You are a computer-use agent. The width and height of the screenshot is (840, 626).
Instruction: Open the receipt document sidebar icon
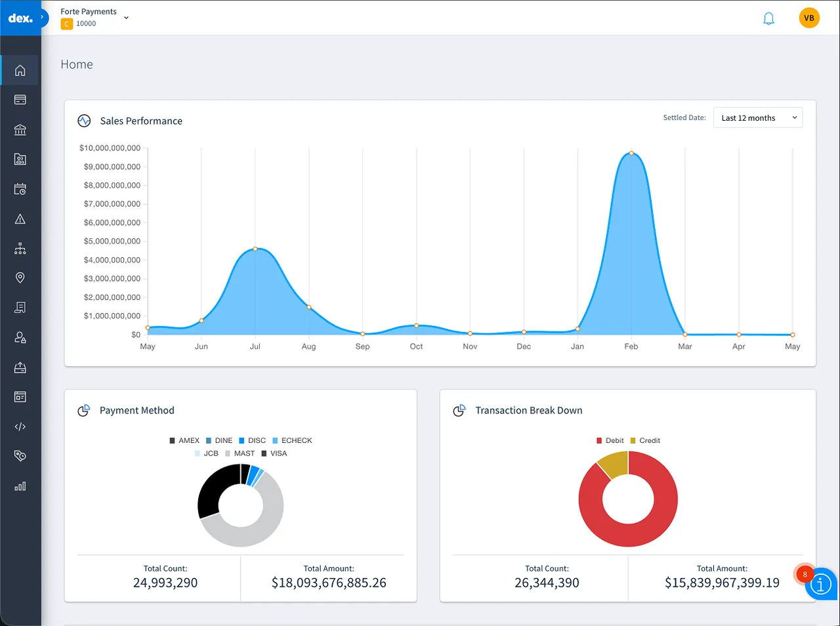tap(20, 307)
